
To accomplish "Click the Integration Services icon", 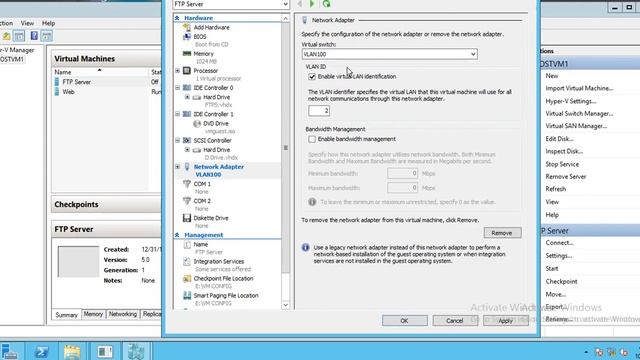I will 187,261.
